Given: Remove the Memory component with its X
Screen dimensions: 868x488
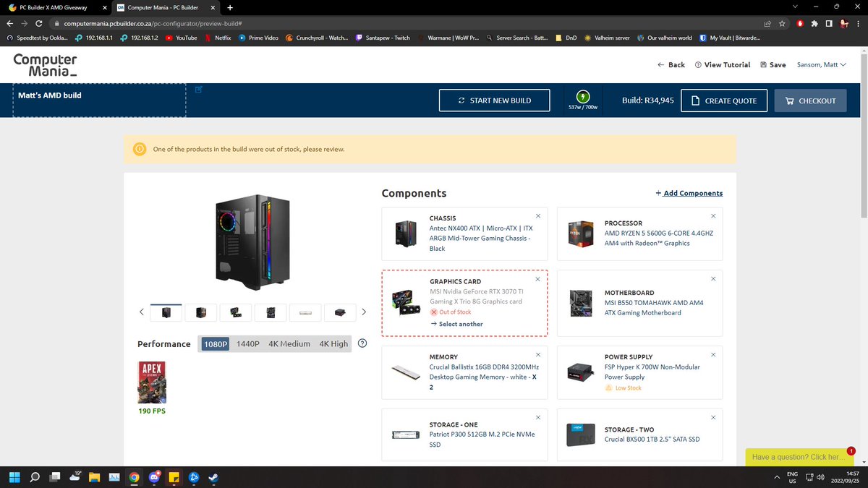Looking at the screenshot, I should coord(538,355).
